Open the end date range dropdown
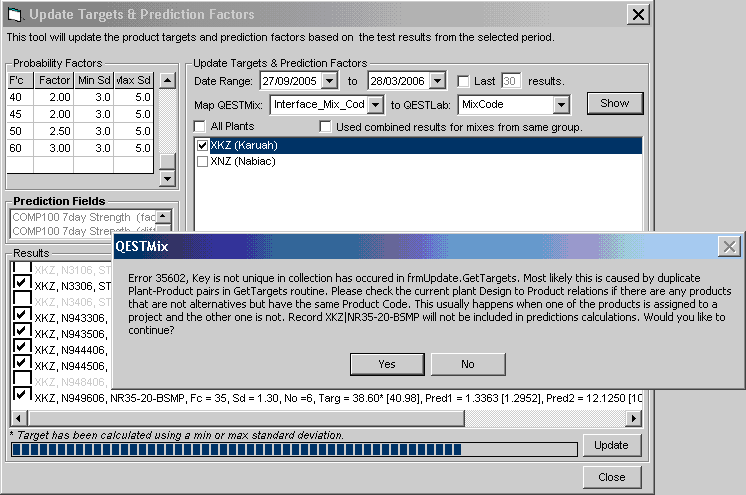Viewport: 746px width, 495px height. (x=440, y=80)
